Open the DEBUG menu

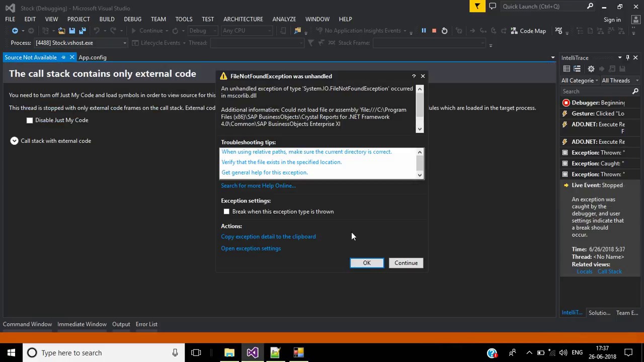(132, 19)
